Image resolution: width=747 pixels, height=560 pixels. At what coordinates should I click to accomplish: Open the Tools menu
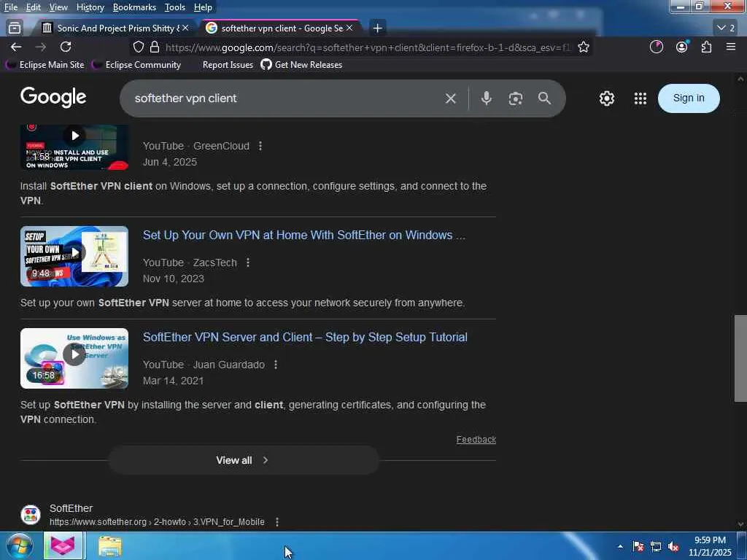pos(175,7)
